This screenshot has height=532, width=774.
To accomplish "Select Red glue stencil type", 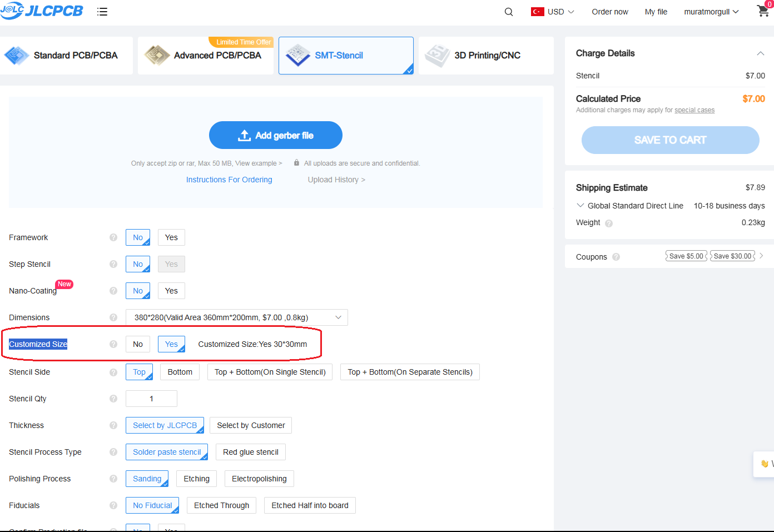I will [x=251, y=452].
